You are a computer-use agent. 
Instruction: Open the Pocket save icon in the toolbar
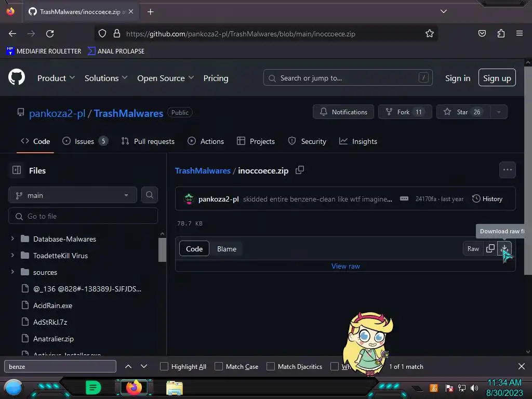[x=482, y=33]
